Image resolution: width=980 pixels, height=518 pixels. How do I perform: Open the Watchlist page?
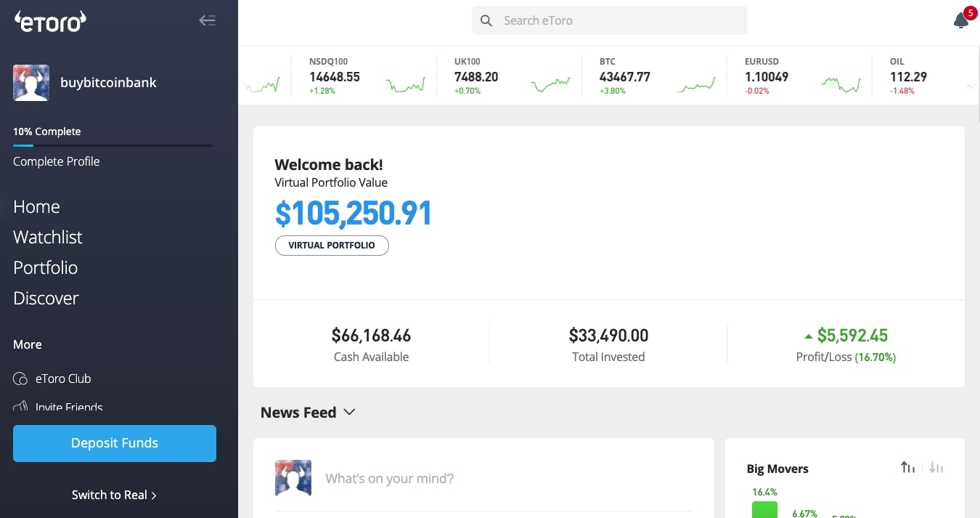tap(48, 238)
